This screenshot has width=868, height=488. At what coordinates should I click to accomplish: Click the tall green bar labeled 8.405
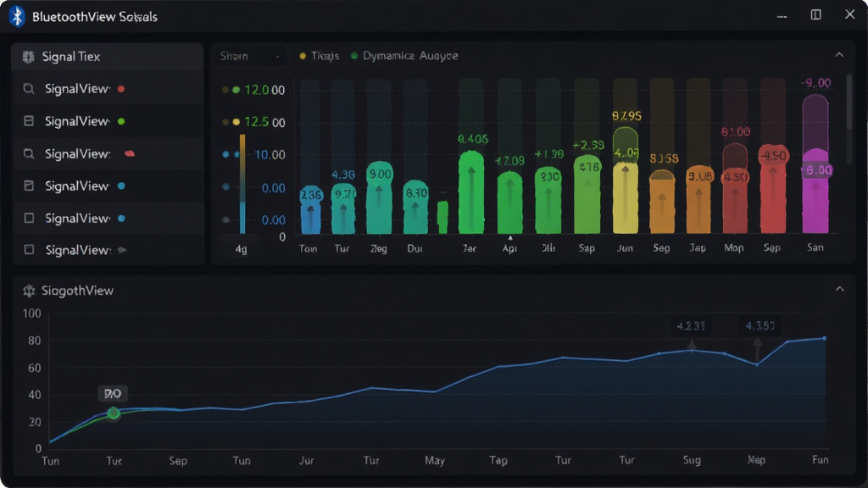471,192
